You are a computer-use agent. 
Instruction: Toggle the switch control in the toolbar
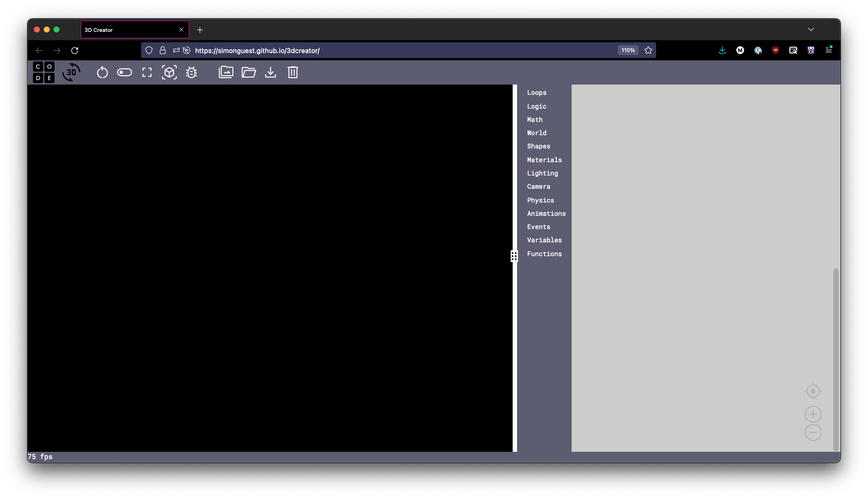coord(124,72)
